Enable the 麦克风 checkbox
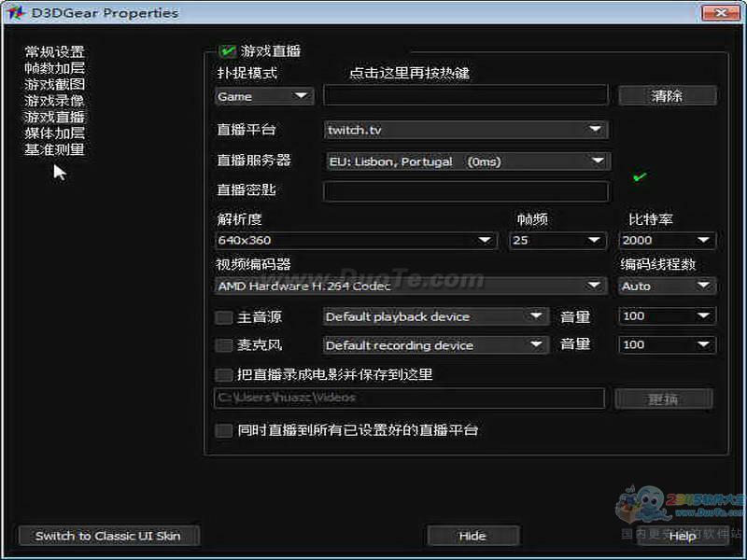747x560 pixels. tap(223, 344)
